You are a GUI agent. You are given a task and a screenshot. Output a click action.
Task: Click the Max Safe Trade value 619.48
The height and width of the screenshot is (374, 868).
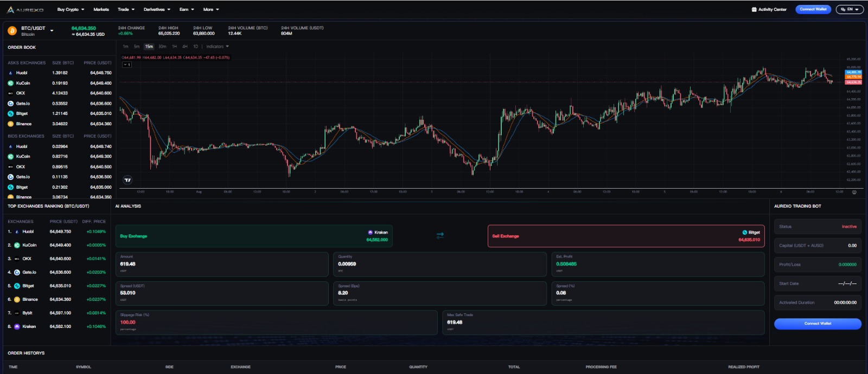click(x=455, y=322)
